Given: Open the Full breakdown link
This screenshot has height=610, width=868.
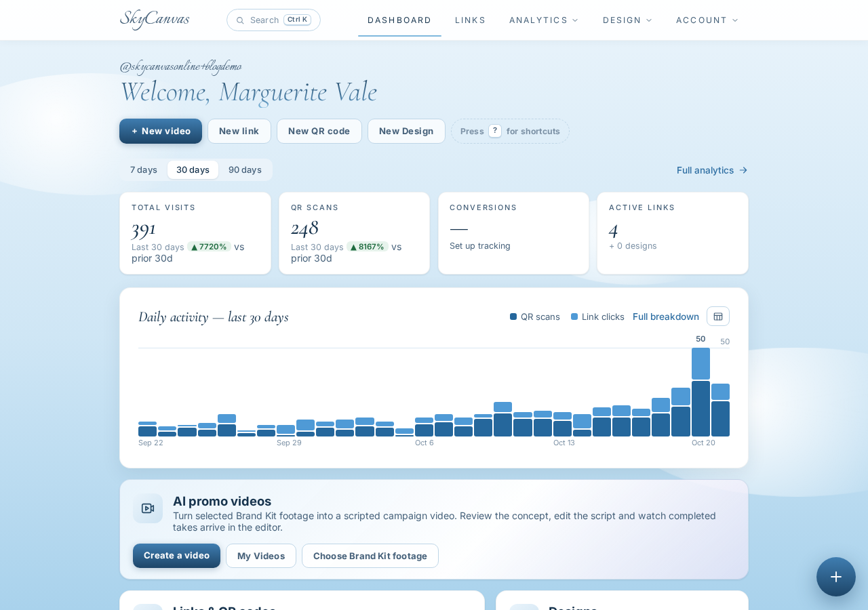Looking at the screenshot, I should [x=666, y=317].
